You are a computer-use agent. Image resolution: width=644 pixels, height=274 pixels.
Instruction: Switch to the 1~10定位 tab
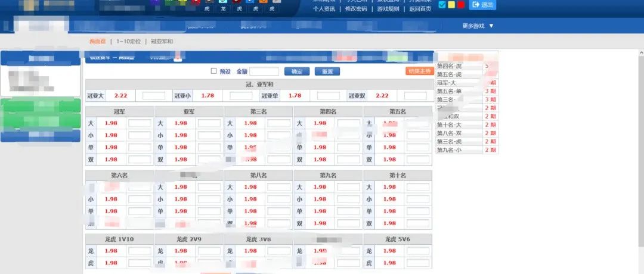(x=128, y=42)
